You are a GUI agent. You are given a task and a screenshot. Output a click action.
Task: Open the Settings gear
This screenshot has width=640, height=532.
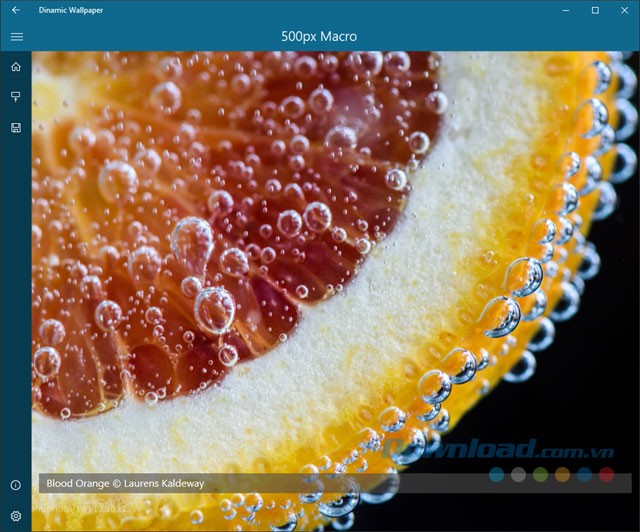point(16,516)
